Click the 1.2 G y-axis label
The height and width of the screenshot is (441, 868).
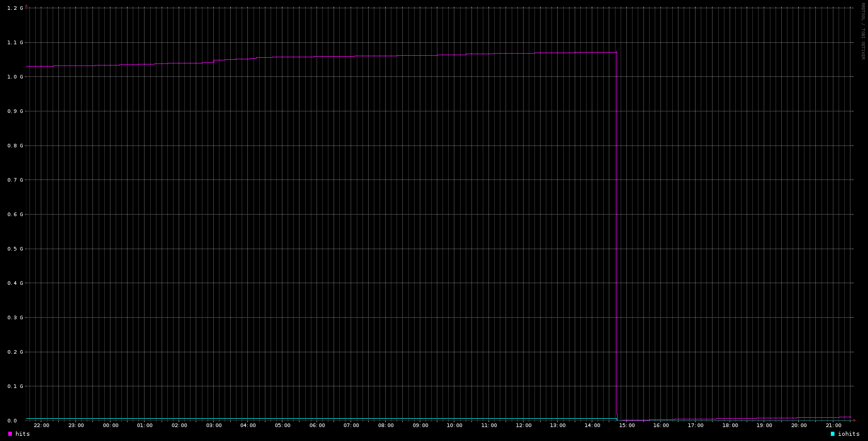(15, 8)
